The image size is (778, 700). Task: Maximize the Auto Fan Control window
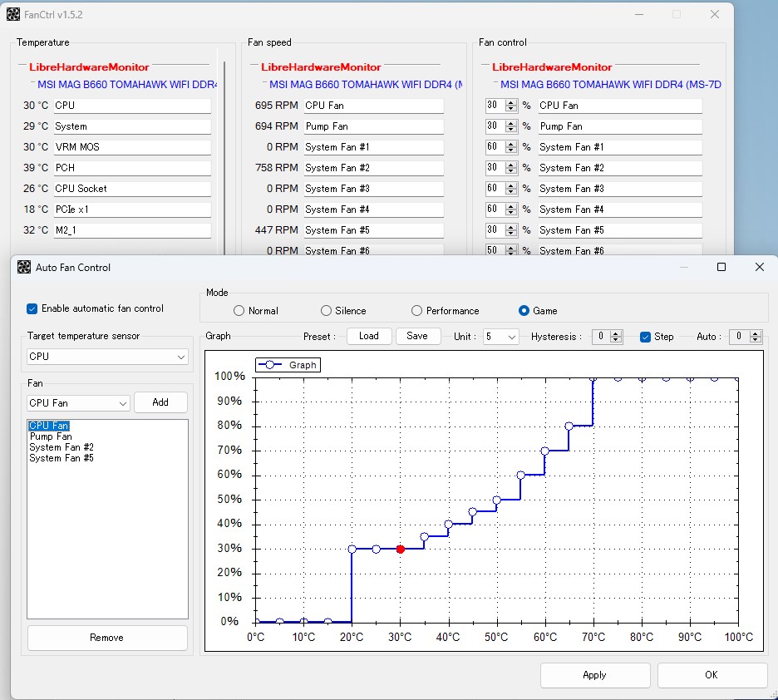[x=721, y=267]
